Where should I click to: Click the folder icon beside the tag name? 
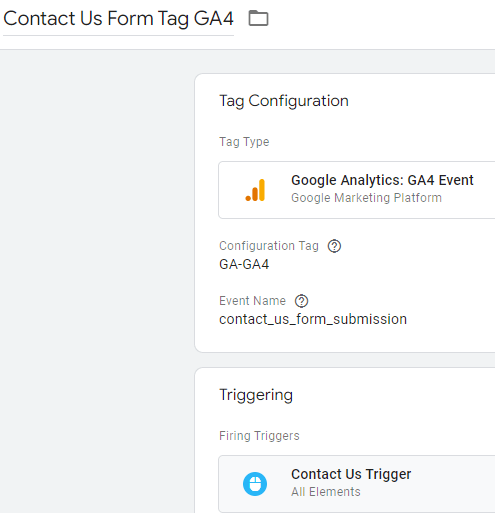coord(258,18)
